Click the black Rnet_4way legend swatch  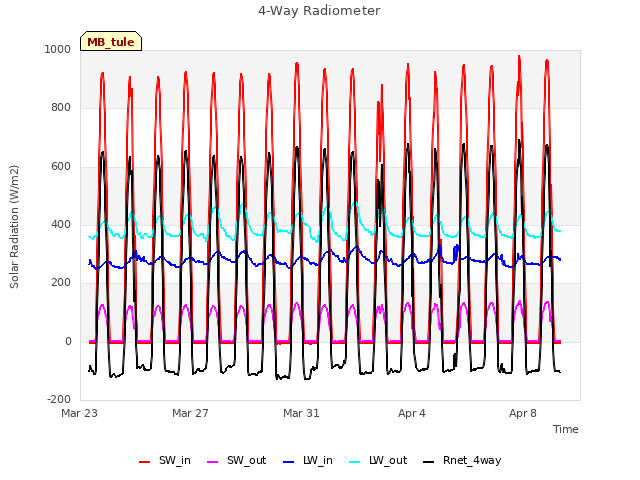point(429,462)
